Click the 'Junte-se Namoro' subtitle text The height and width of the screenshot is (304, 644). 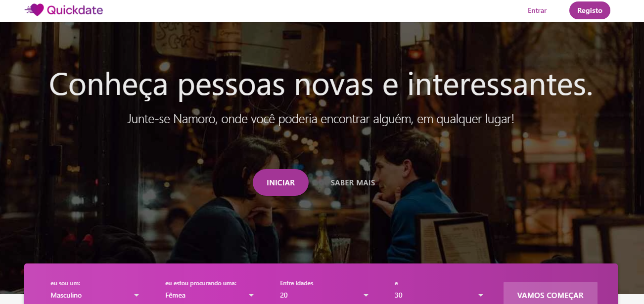321,119
